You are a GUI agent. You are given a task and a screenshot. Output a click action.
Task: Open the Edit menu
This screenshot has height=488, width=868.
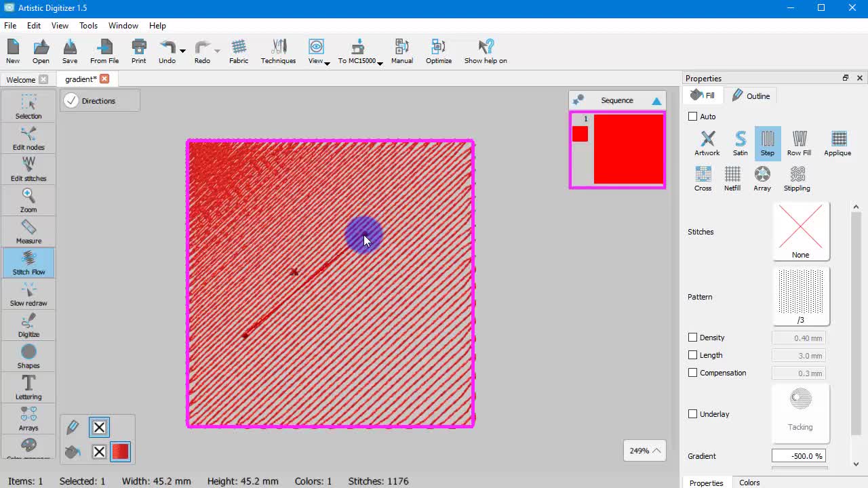click(34, 26)
